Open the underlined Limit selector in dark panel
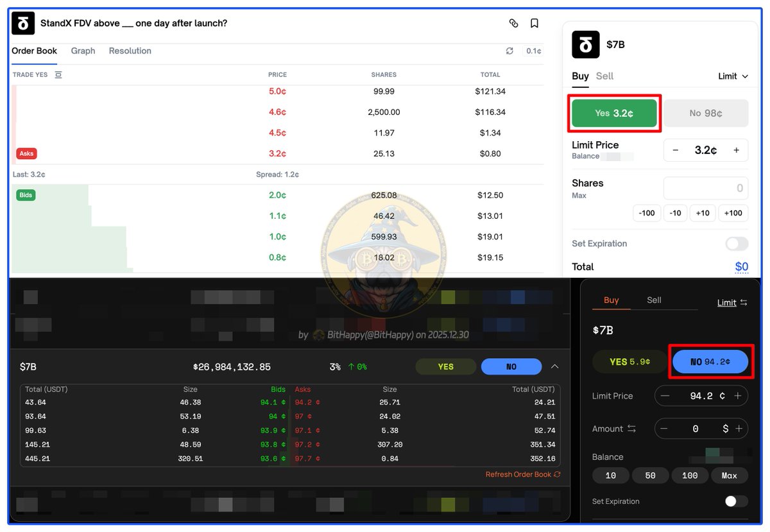The width and height of the screenshot is (770, 532). 727,302
